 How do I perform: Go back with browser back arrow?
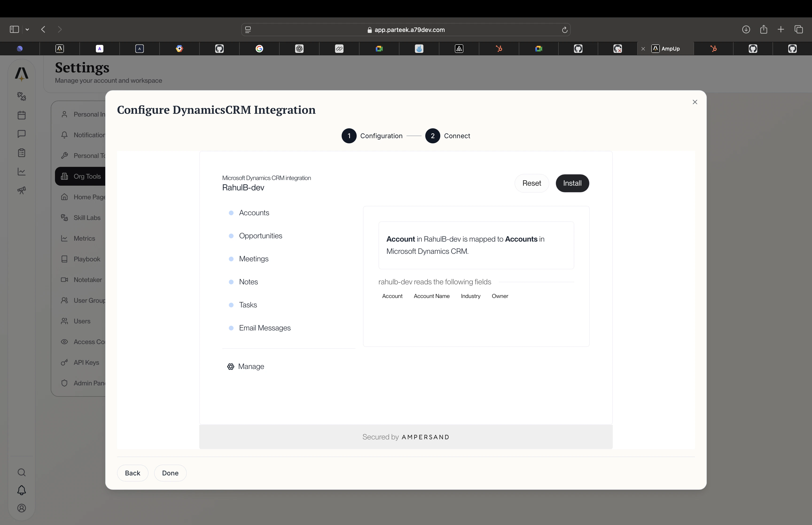pos(43,29)
